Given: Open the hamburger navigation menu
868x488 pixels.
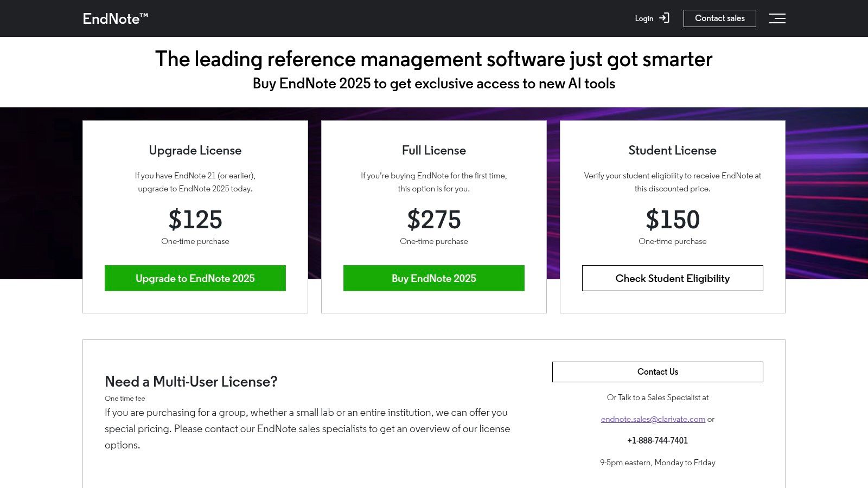Looking at the screenshot, I should [x=777, y=18].
